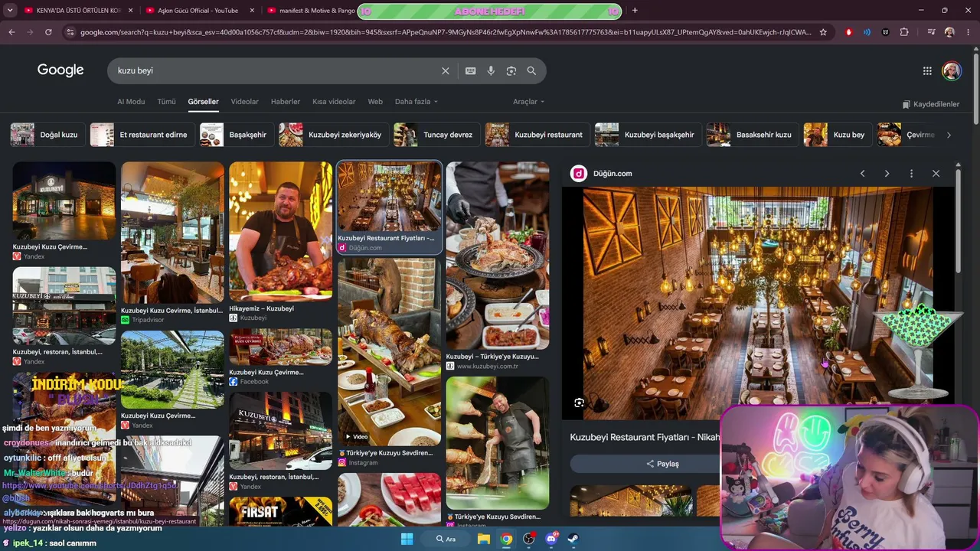Image resolution: width=980 pixels, height=551 pixels.
Task: Switch to the Tümü results tab
Action: pos(166,102)
